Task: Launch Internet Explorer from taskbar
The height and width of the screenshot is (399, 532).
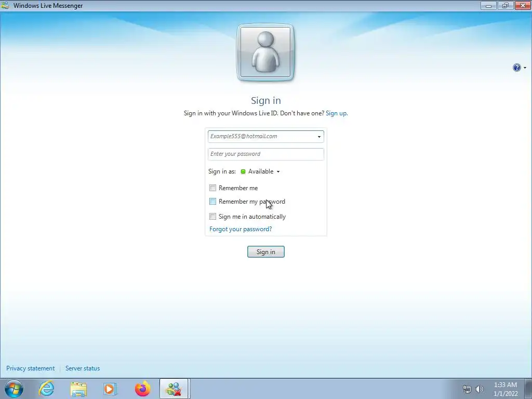Action: pyautogui.click(x=46, y=389)
